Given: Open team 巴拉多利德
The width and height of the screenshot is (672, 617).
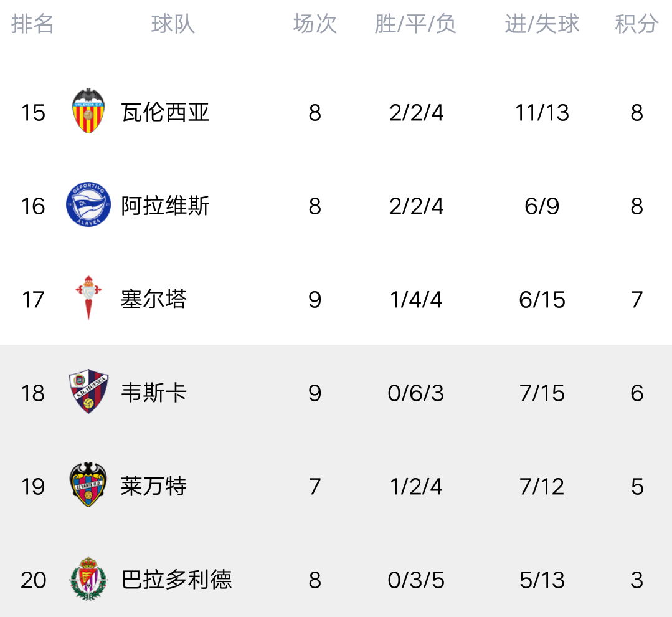Looking at the screenshot, I should click(176, 580).
